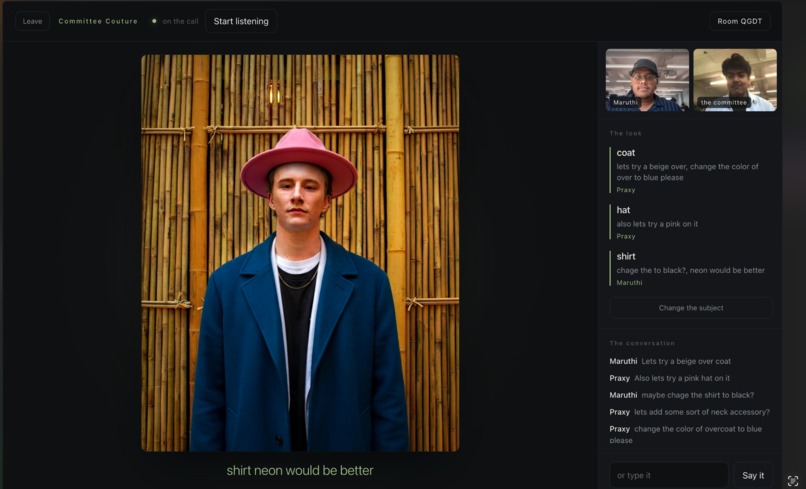Image resolution: width=806 pixels, height=489 pixels.
Task: Click message 'change the color of overcoat to blue'
Action: tap(686, 434)
